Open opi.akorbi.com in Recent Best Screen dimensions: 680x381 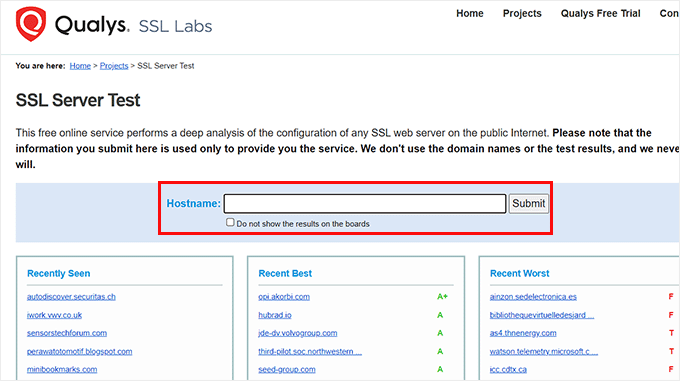[x=284, y=297]
